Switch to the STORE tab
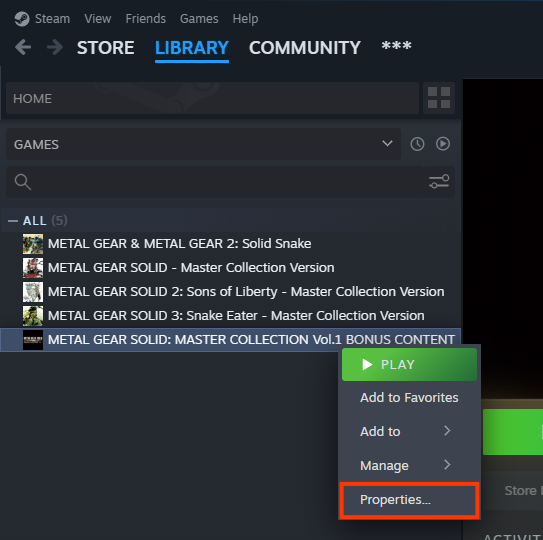 pyautogui.click(x=106, y=48)
